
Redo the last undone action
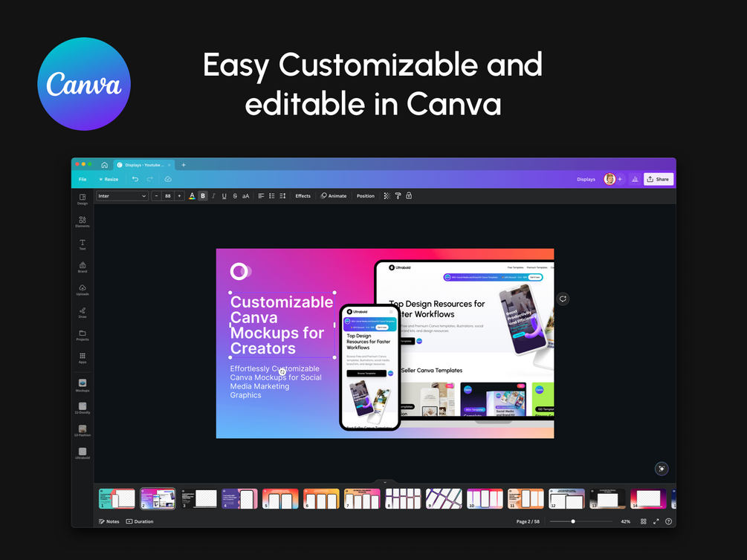149,179
